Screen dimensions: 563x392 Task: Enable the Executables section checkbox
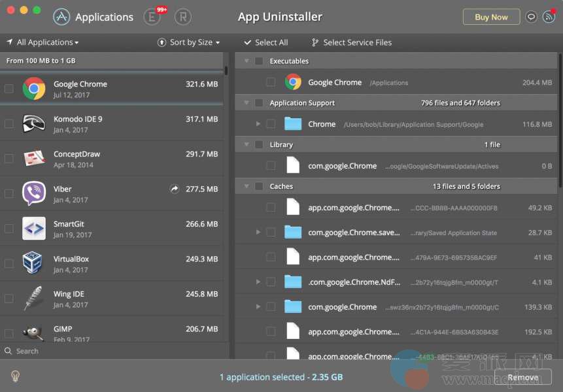click(259, 61)
